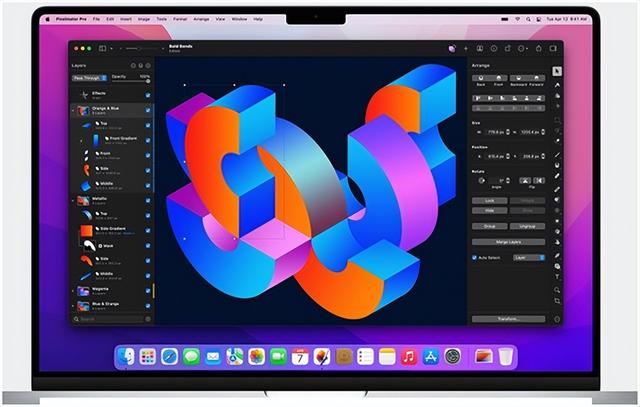
Task: Click the purple cube icon in the toolbar
Action: click(x=452, y=49)
